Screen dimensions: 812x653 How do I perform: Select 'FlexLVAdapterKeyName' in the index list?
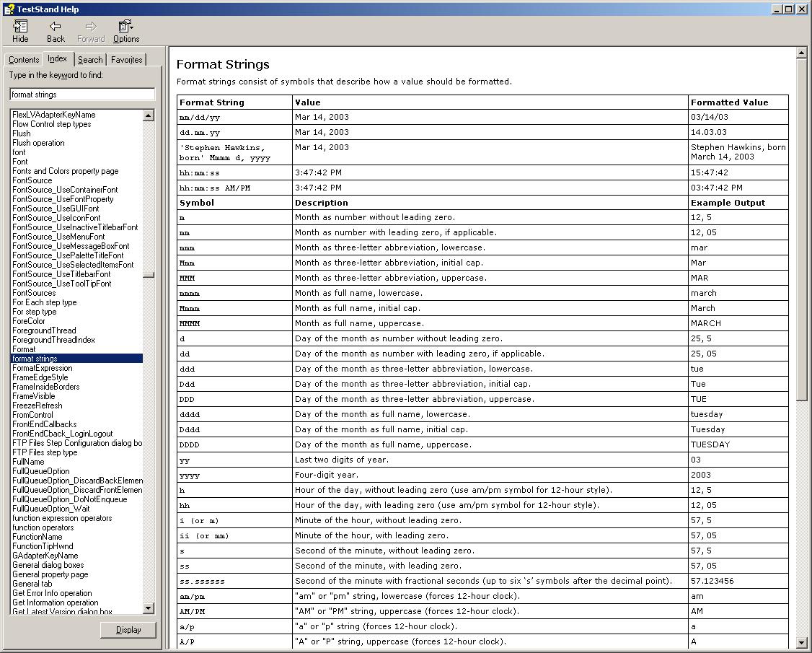[54, 115]
